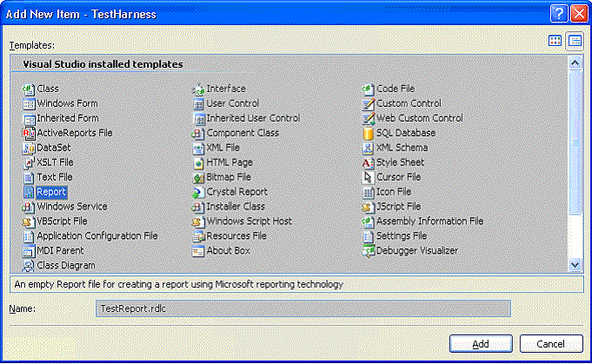Select the Windows Form template icon

pos(29,103)
